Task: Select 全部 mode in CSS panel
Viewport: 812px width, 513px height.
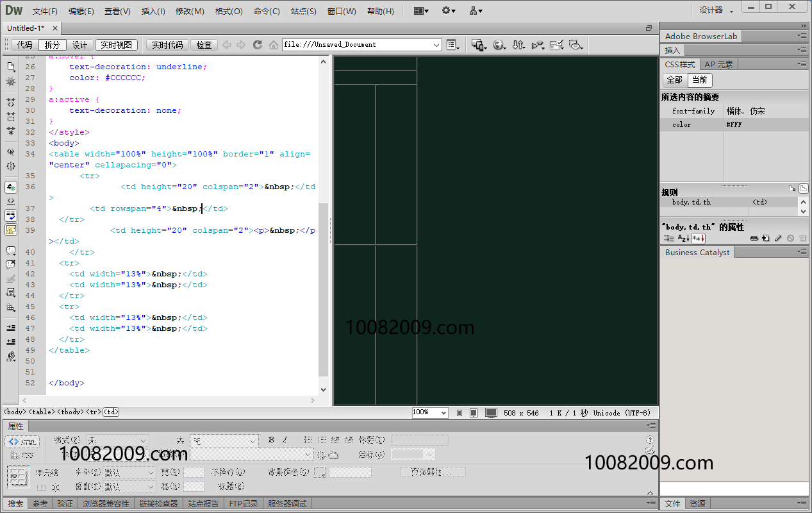Action: (674, 80)
